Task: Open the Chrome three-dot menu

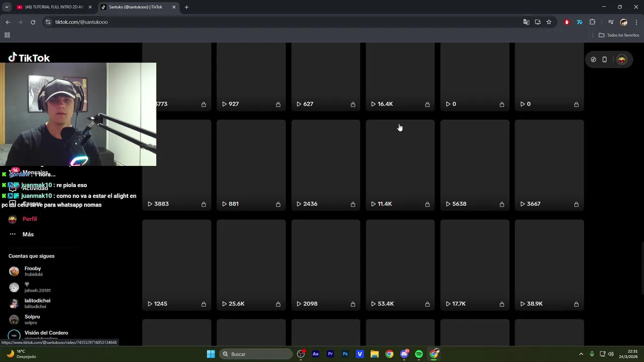Action: coord(636,22)
